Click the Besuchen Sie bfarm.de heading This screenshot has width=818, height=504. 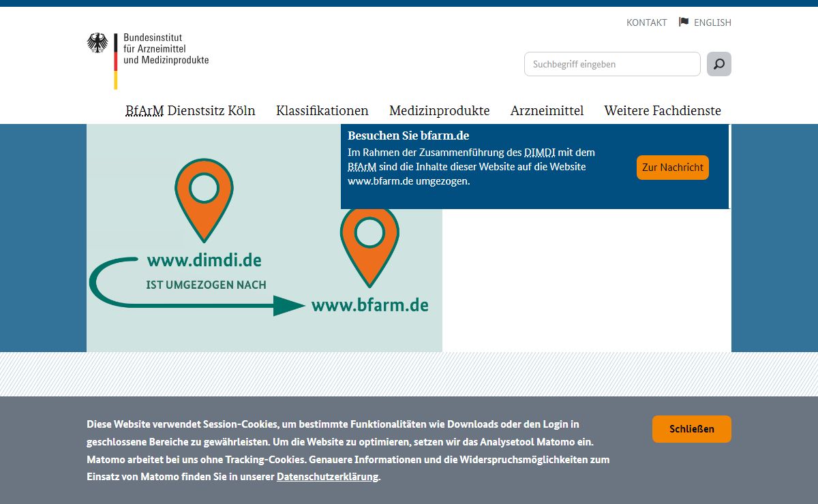point(408,136)
